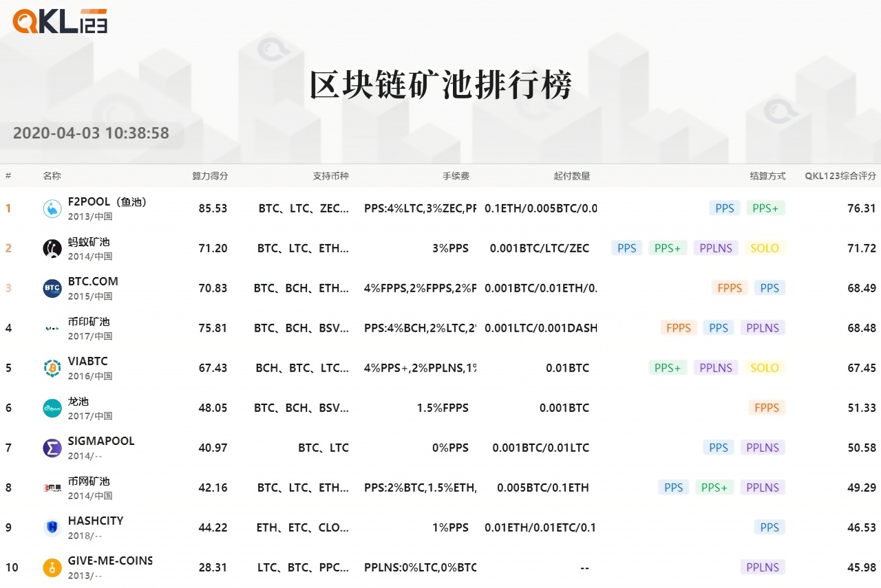Open the F2POOL fish pool logo
Screen dimensions: 881x588
tap(52, 208)
